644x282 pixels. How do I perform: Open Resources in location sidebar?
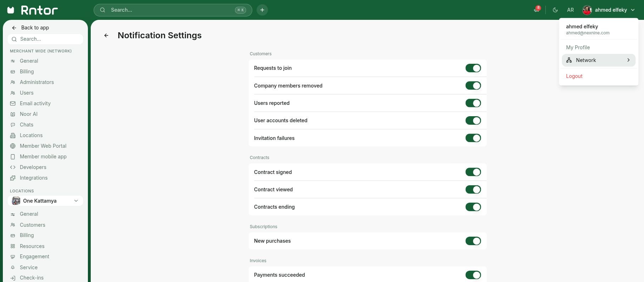[32, 246]
